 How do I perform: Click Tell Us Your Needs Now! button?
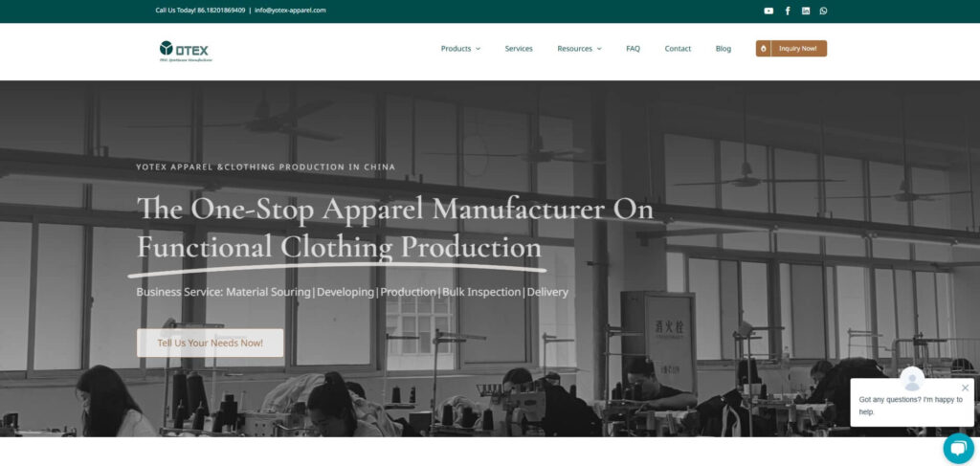(x=210, y=343)
